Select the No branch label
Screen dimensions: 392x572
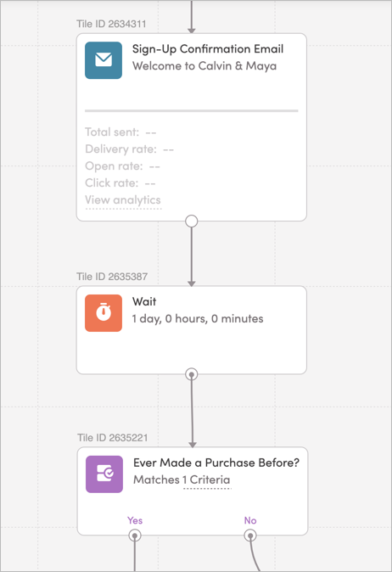point(250,520)
